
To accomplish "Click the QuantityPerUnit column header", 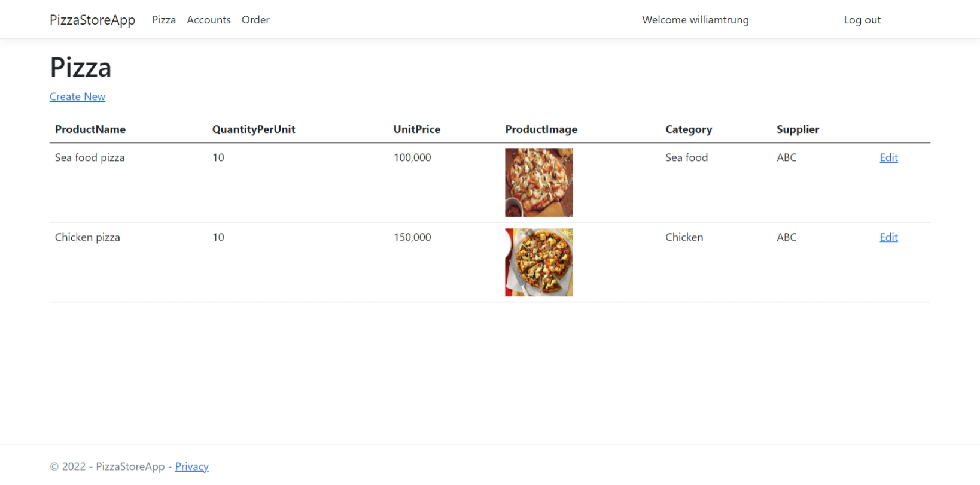I will tap(254, 129).
